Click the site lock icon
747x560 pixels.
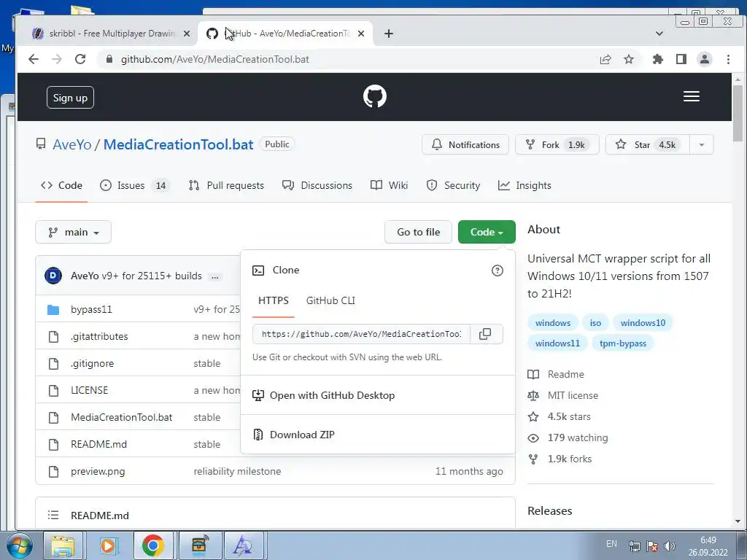tap(109, 59)
